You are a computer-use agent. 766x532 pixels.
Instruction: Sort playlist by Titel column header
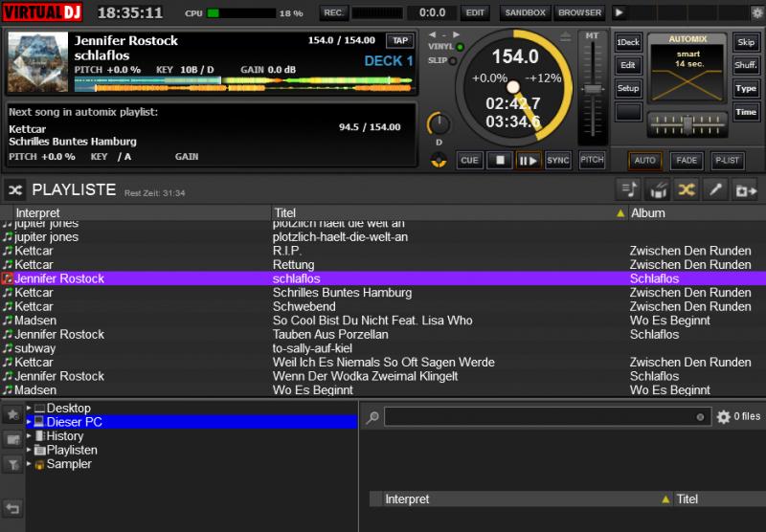[x=449, y=212]
